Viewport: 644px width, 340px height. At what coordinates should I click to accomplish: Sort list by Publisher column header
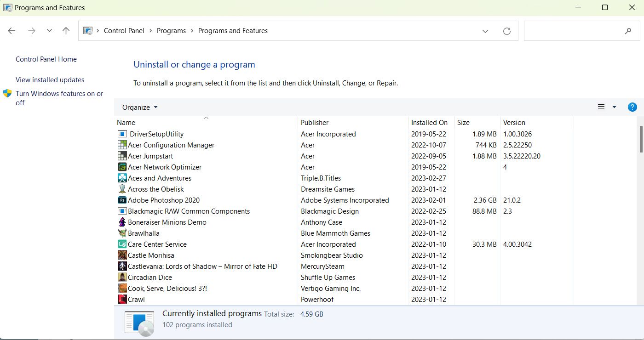(315, 123)
